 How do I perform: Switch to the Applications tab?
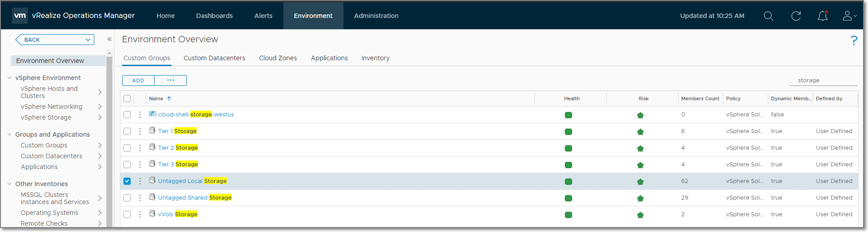329,58
